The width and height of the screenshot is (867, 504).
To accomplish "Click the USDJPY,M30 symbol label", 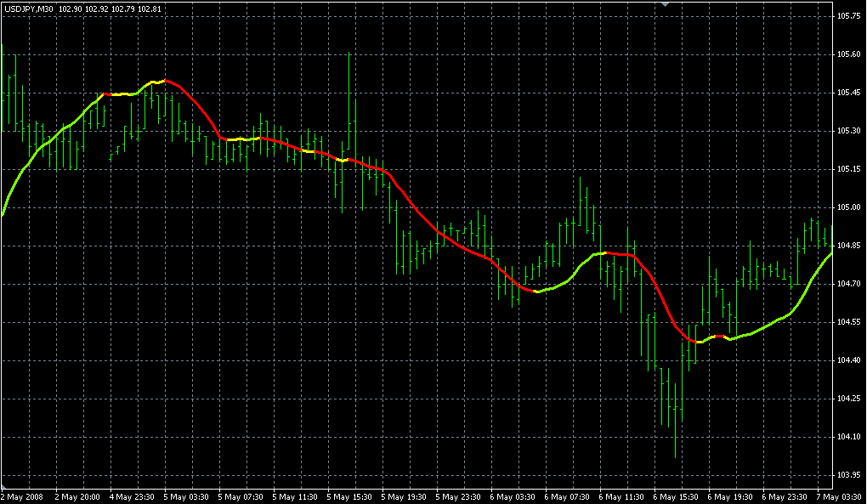I will click(30, 9).
